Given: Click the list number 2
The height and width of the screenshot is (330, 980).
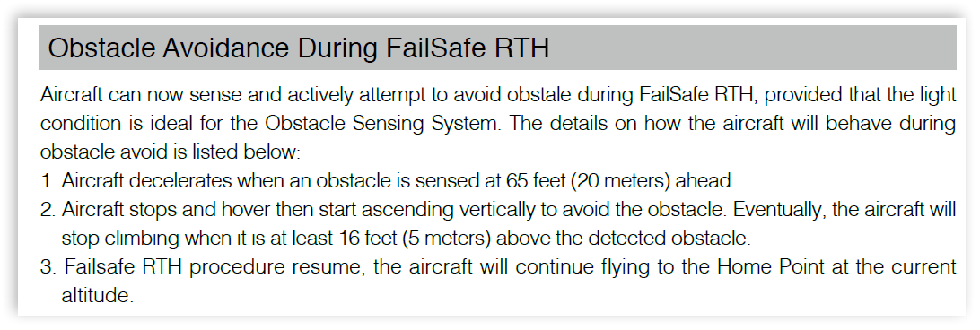Looking at the screenshot, I should [x=48, y=210].
